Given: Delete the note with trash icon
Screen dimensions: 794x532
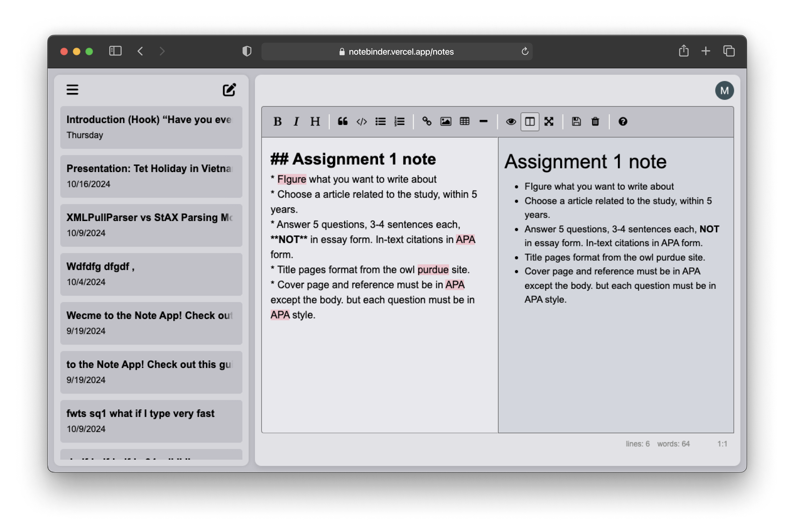Looking at the screenshot, I should [595, 122].
